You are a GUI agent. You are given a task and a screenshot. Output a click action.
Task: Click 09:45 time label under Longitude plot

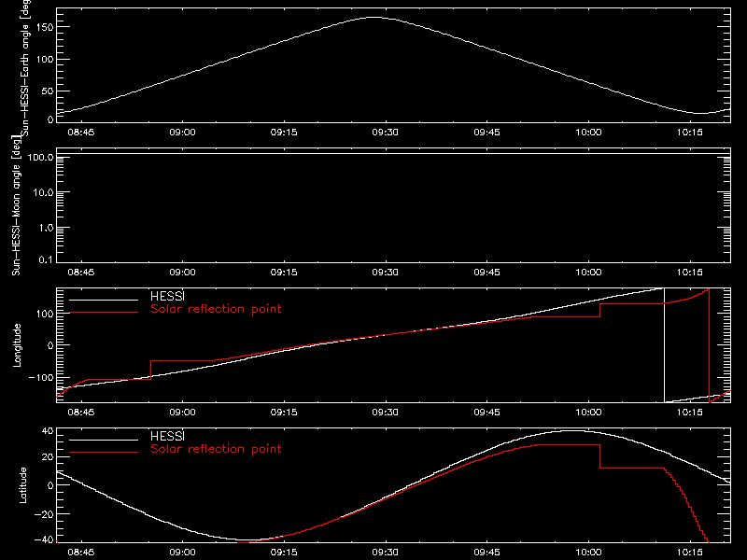pos(486,412)
